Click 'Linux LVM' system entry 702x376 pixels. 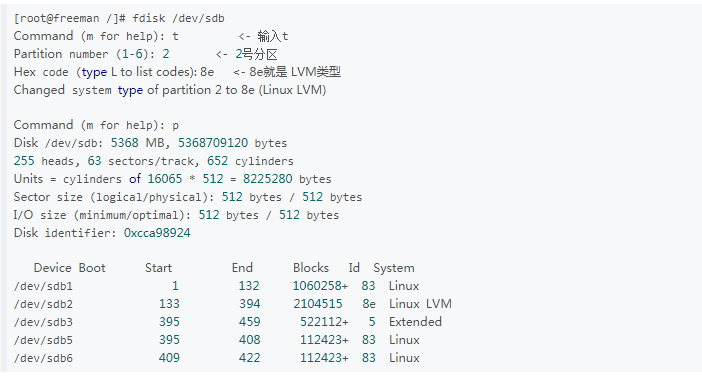tap(420, 303)
